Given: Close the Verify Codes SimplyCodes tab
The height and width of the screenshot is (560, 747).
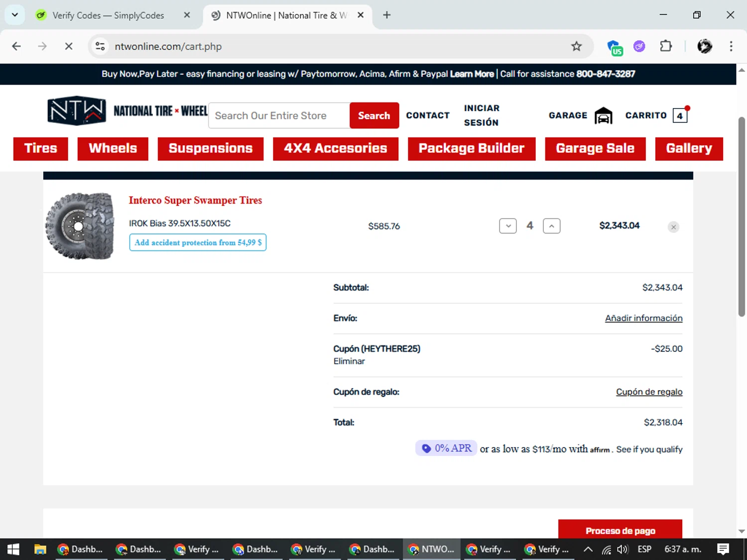Looking at the screenshot, I should tap(187, 15).
